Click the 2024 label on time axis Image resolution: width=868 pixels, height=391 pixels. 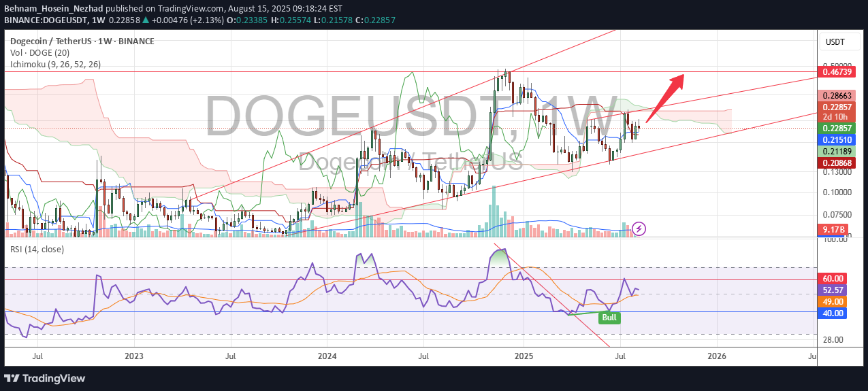(327, 356)
